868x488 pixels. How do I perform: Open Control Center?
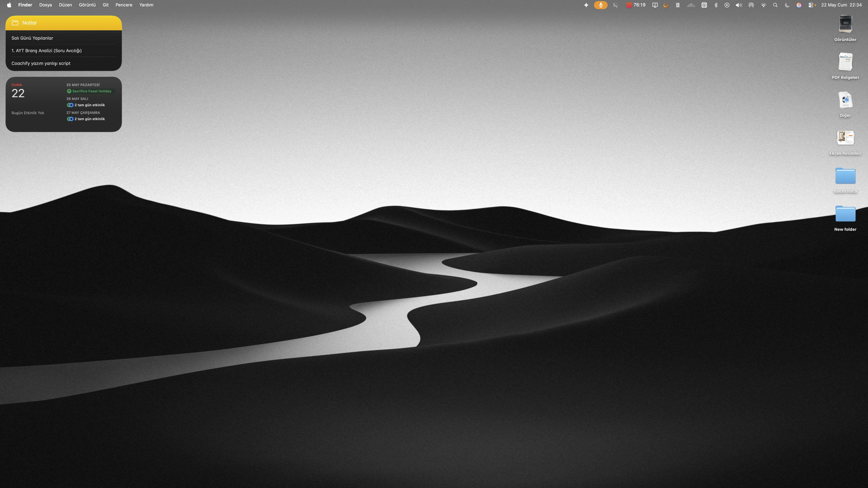point(812,5)
